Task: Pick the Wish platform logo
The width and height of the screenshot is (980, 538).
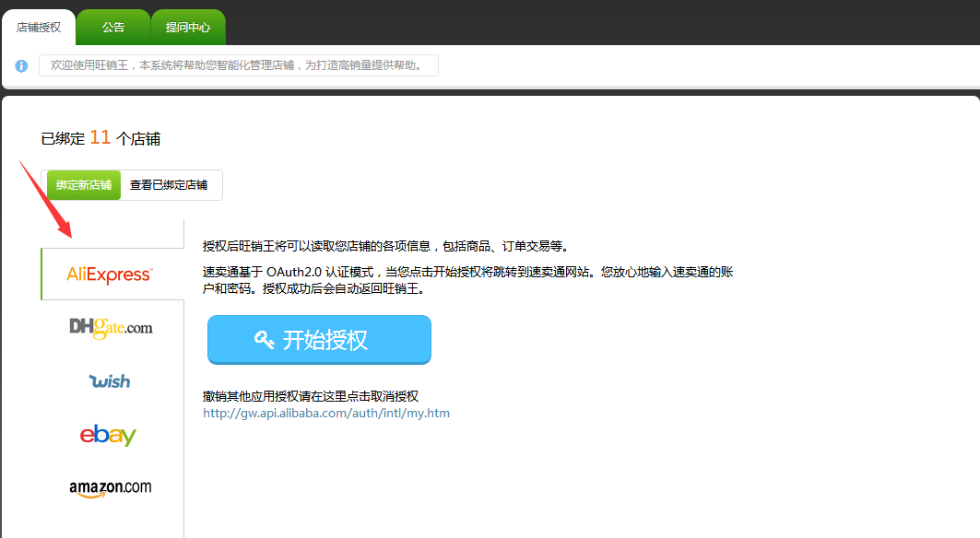Action: coord(110,381)
